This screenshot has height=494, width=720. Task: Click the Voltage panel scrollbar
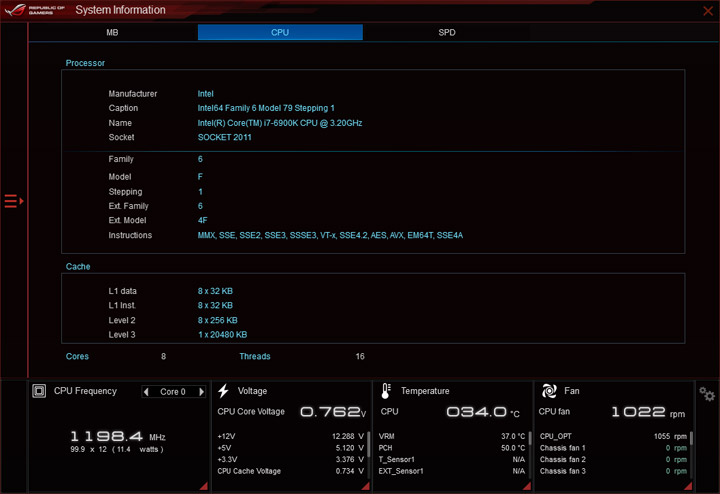[368, 444]
